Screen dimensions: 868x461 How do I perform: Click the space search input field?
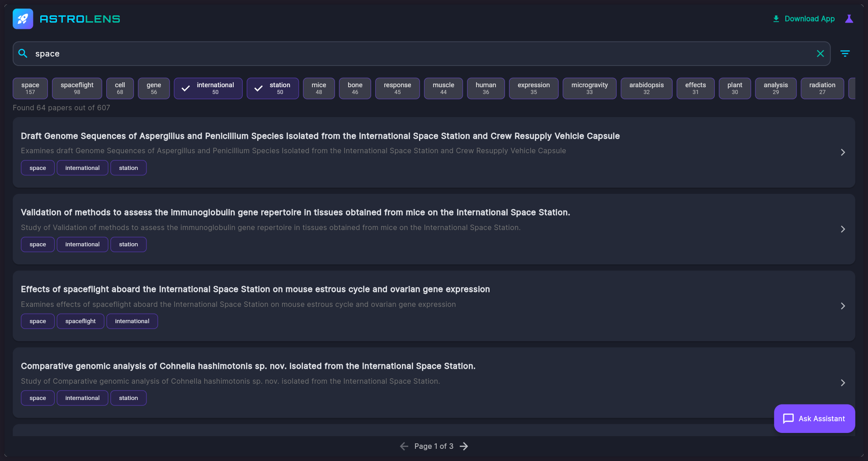pyautogui.click(x=421, y=53)
